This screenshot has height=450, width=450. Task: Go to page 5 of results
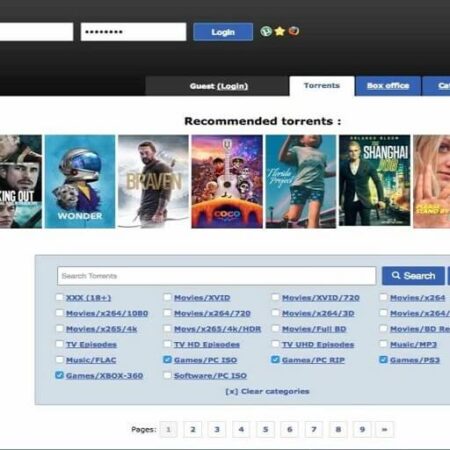point(265,429)
